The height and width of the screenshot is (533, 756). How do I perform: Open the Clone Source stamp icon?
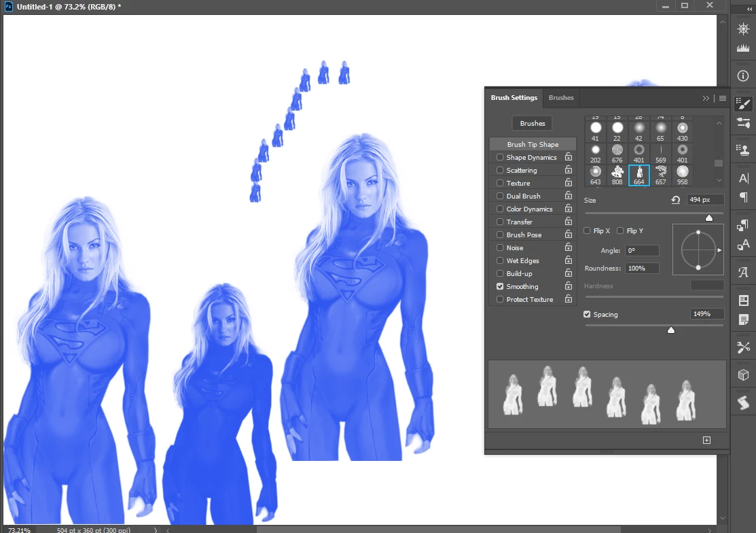pyautogui.click(x=743, y=150)
